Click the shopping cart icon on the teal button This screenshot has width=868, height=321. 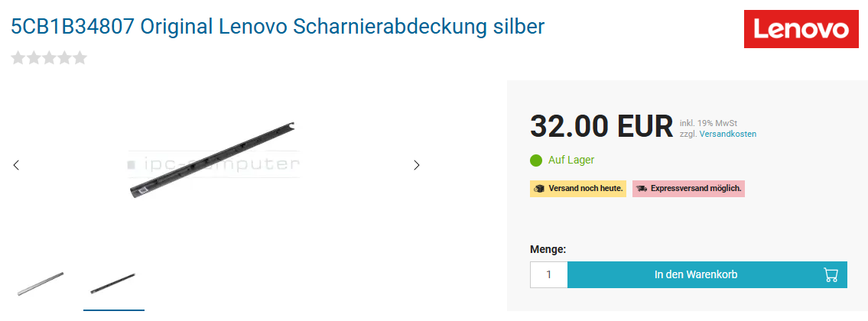(x=831, y=274)
